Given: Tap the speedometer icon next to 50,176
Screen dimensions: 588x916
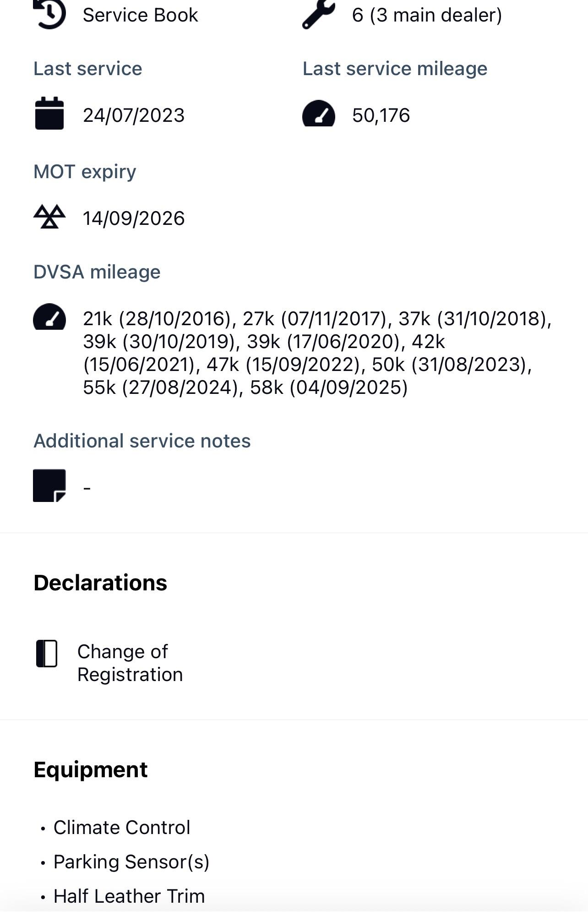Looking at the screenshot, I should (x=319, y=114).
